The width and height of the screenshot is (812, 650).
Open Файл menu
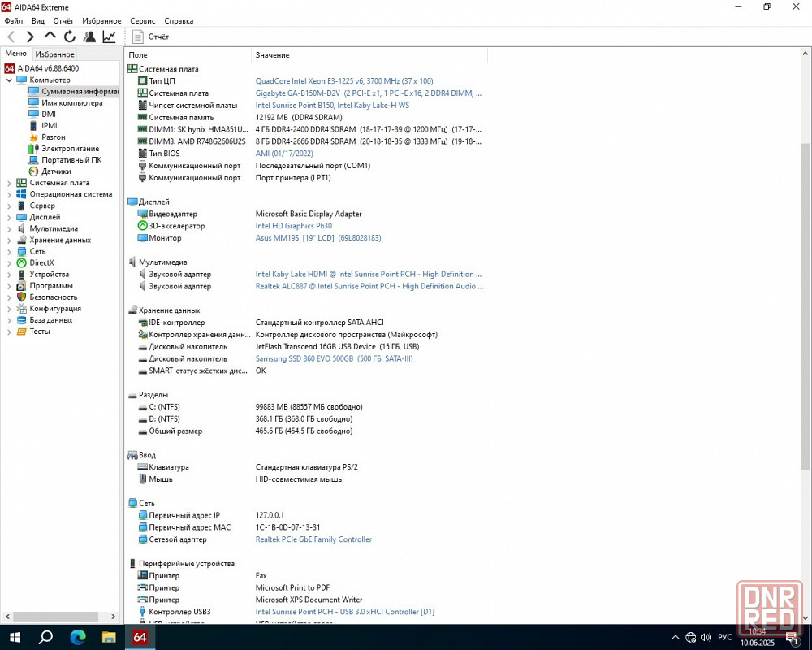[14, 21]
